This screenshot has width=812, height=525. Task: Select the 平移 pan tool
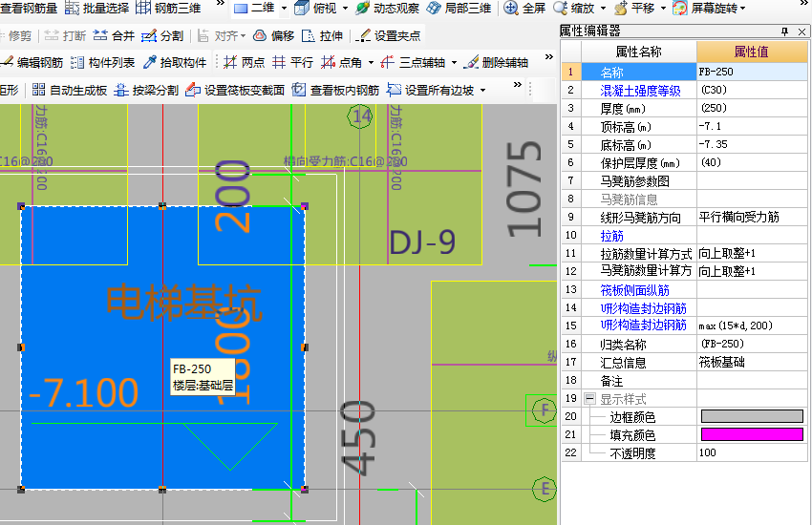[x=634, y=8]
